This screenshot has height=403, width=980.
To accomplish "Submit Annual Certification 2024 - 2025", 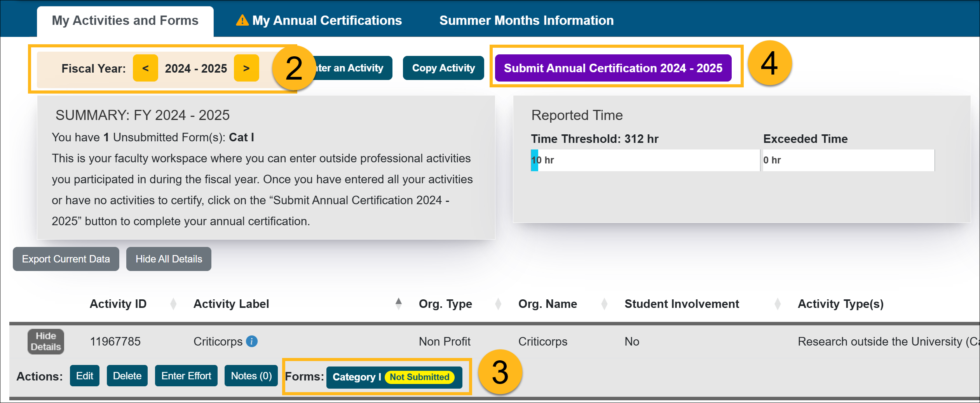I will 612,68.
